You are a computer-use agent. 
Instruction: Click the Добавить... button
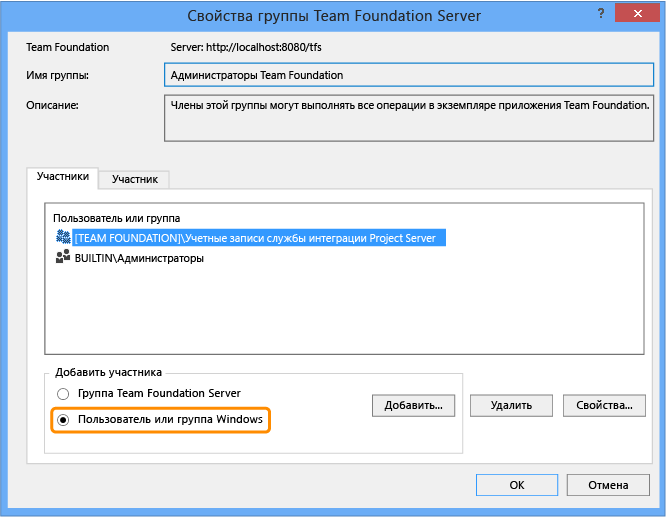click(413, 406)
